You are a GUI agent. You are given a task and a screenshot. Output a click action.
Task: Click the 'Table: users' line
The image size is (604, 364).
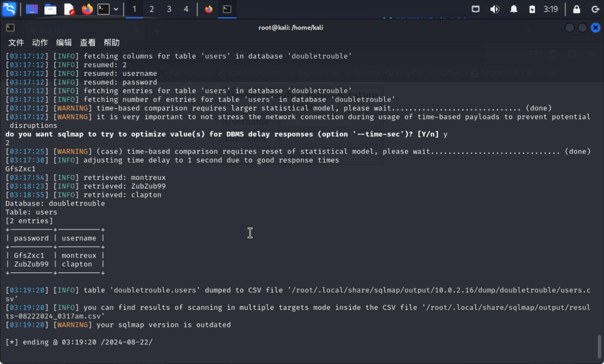pos(31,212)
